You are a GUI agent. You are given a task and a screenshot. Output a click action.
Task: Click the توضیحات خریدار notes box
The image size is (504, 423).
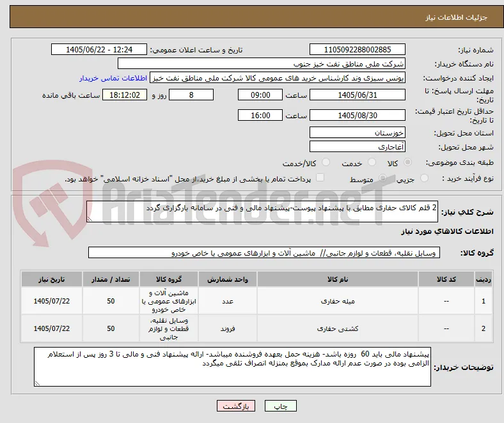(232, 367)
